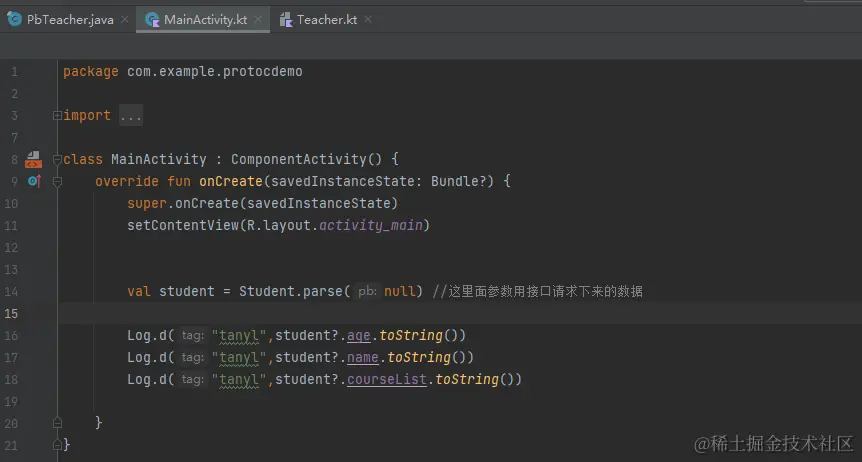Click the override gutter icon on line 9
The width and height of the screenshot is (862, 462).
(x=34, y=180)
